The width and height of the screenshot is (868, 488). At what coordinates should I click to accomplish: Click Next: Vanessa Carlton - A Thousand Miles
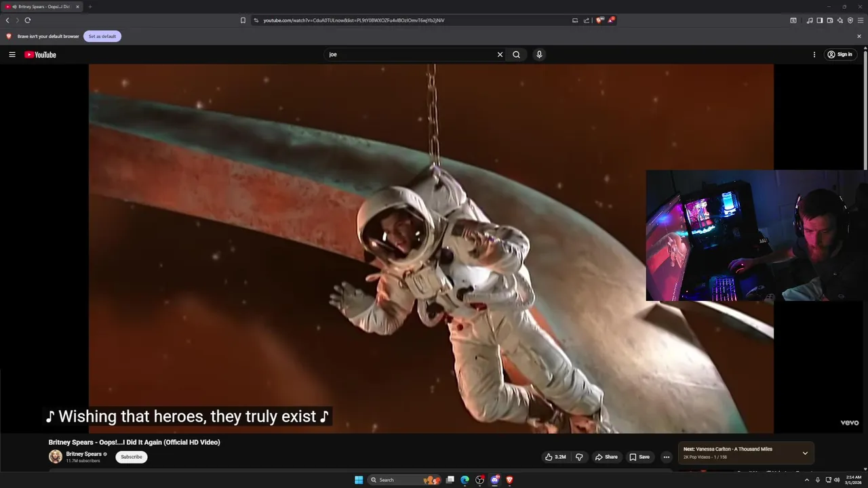(728, 449)
